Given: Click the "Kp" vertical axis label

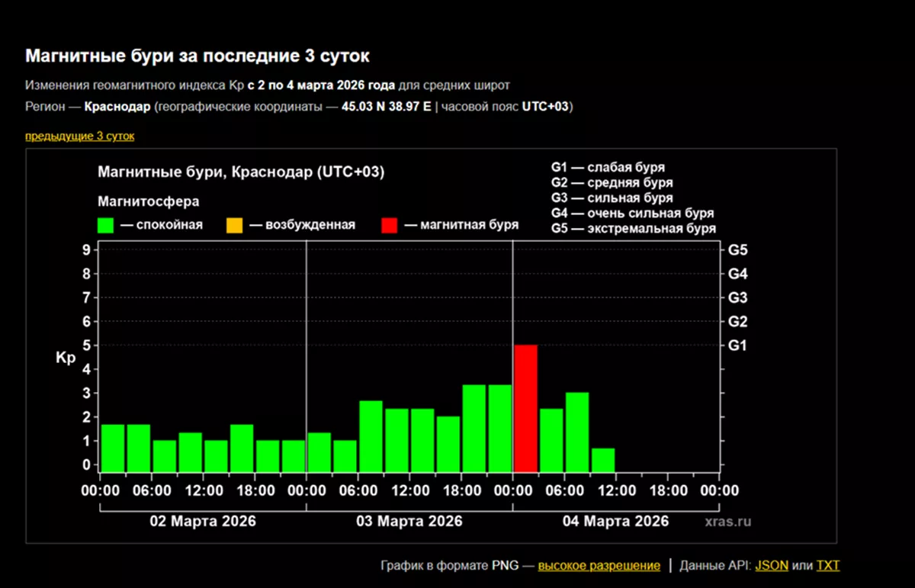Looking at the screenshot, I should (66, 358).
